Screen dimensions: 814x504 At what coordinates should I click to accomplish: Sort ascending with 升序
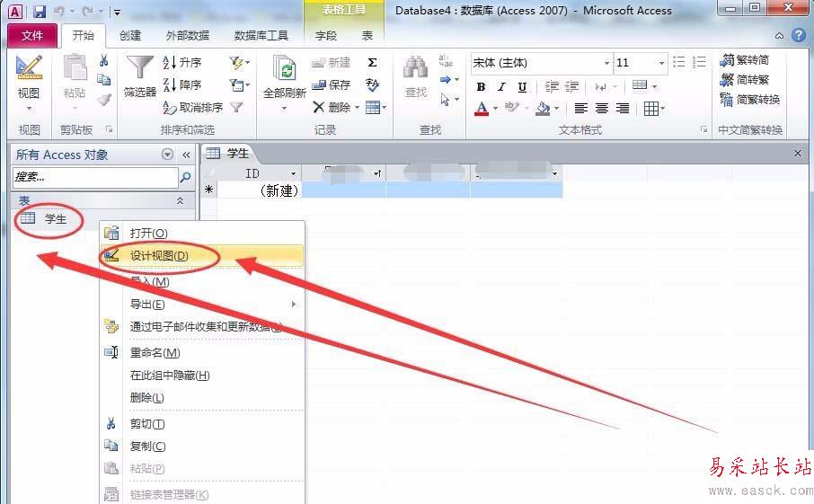pos(181,63)
